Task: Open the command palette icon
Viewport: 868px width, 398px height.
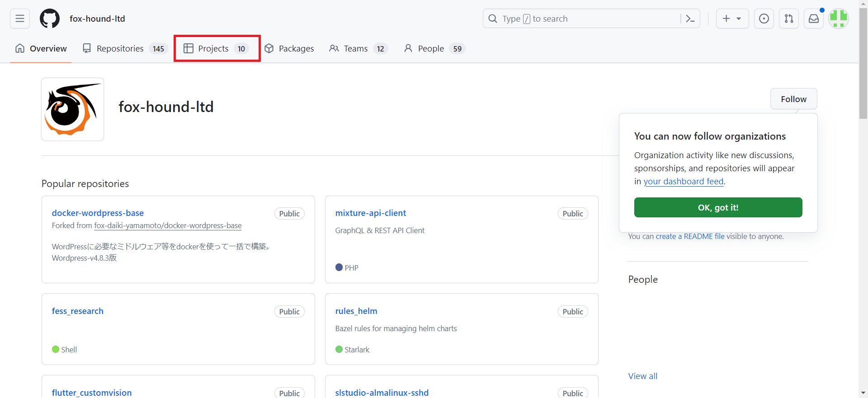Action: (690, 19)
